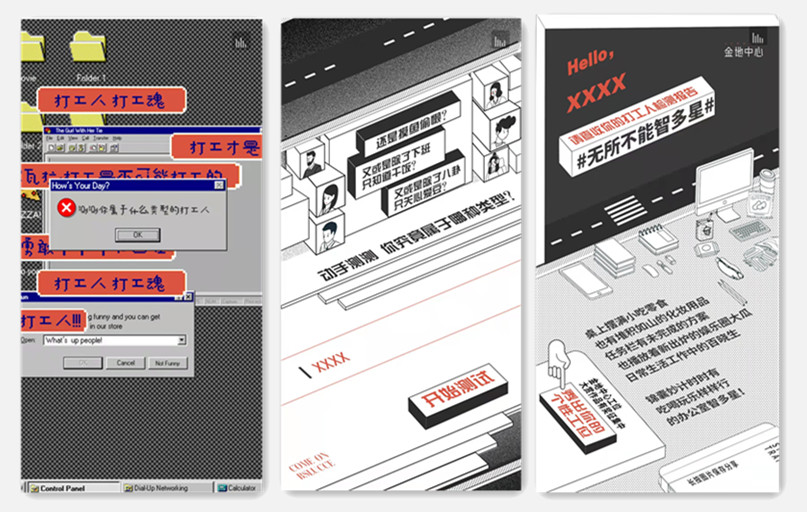
Task: Close the How's Your Day? dialog
Action: click(x=219, y=185)
